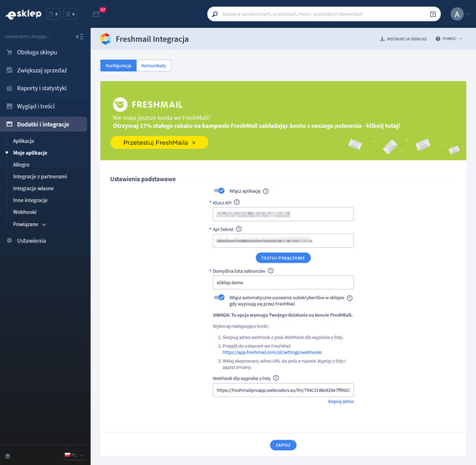This screenshot has width=476, height=465.
Task: Click the 17% discount referral text
Action: (257, 126)
